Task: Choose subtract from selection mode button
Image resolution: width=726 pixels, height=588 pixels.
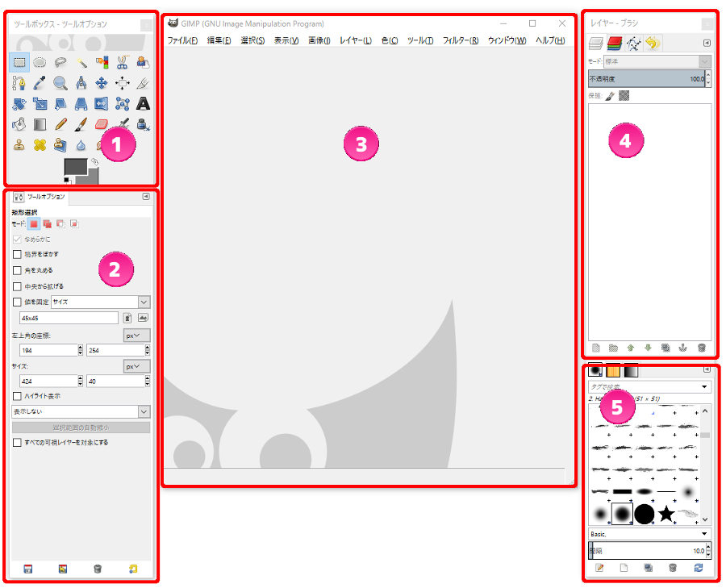Action: 60,224
